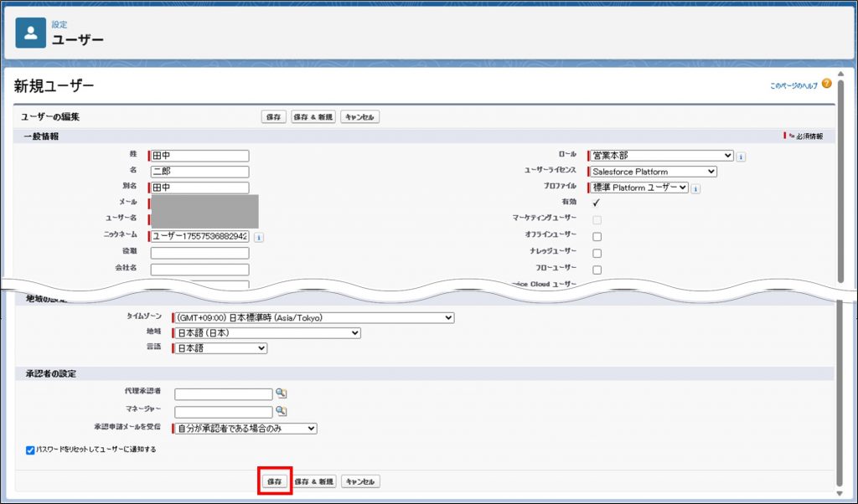Open the lookup icon for マネージャー

pyautogui.click(x=282, y=411)
